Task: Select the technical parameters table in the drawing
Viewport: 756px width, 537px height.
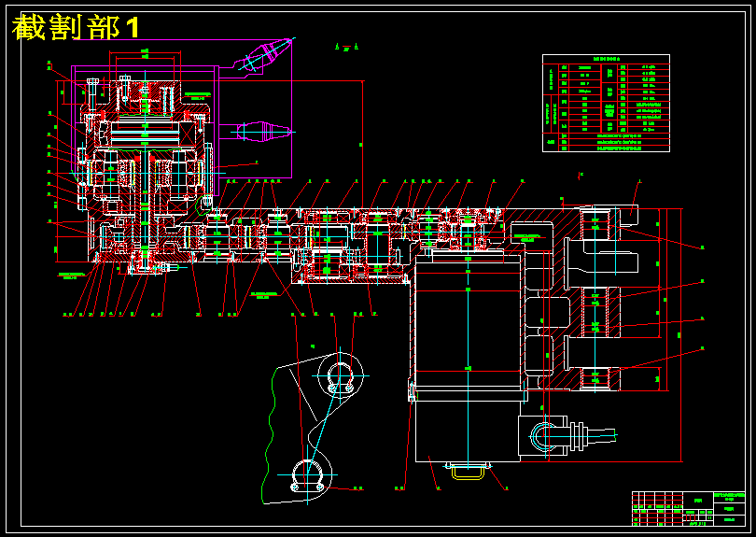Action: click(x=606, y=104)
